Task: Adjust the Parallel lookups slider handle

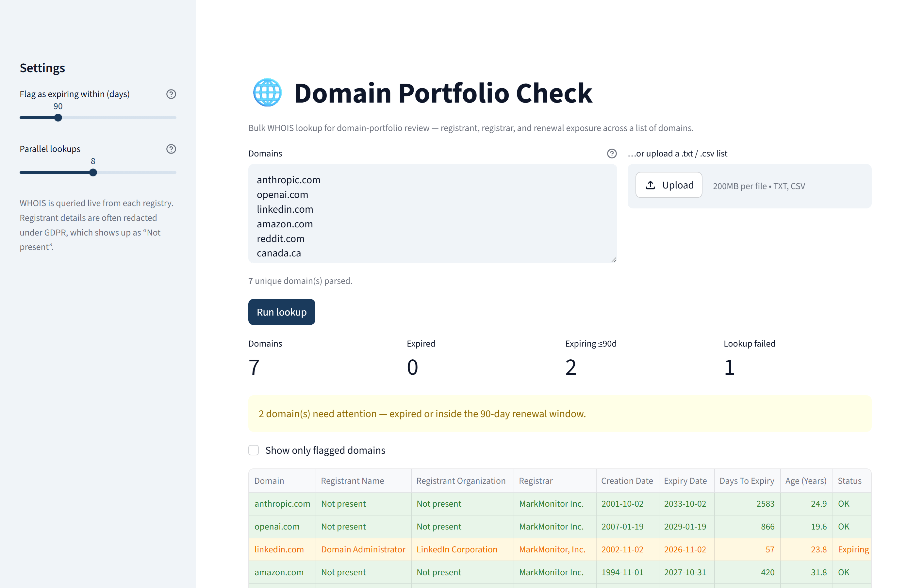Action: tap(93, 172)
